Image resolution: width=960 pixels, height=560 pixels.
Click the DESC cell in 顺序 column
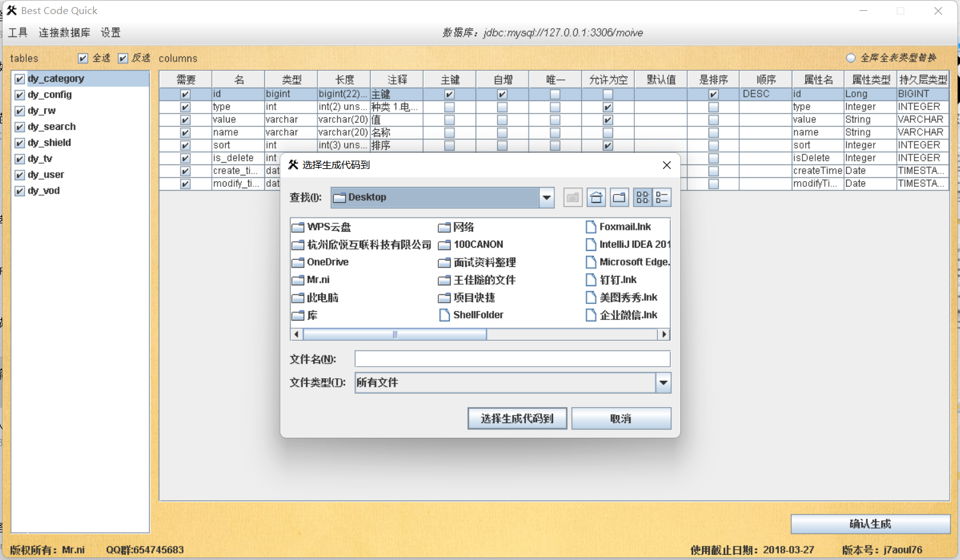(765, 94)
